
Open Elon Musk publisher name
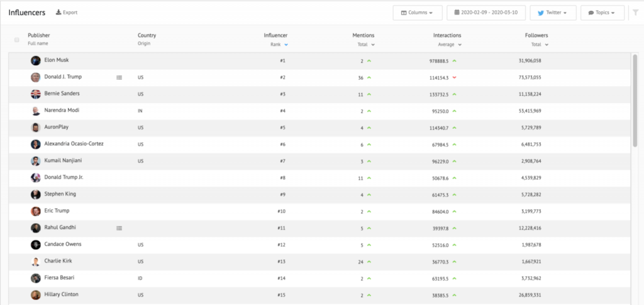(x=56, y=60)
